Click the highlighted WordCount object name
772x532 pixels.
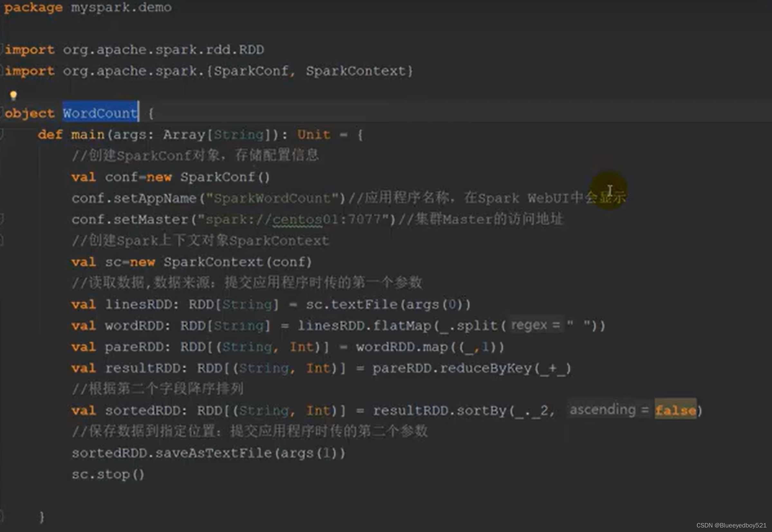[x=100, y=113]
